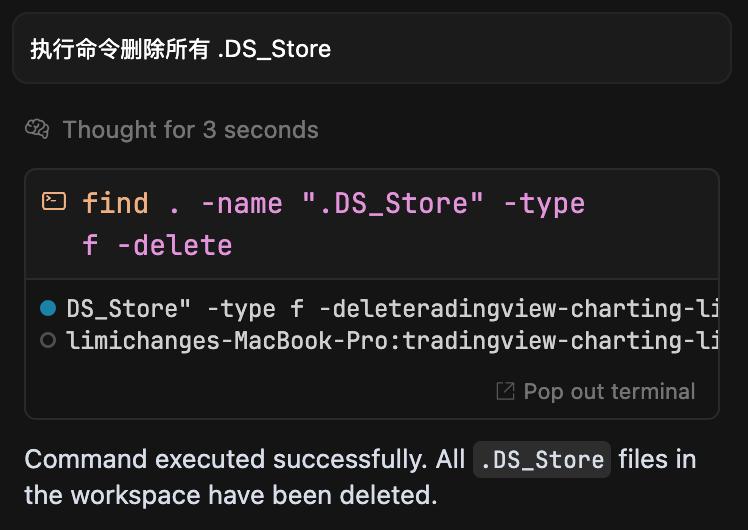Click the "-delete" flag in command block
This screenshot has height=530, width=748.
pyautogui.click(x=174, y=245)
